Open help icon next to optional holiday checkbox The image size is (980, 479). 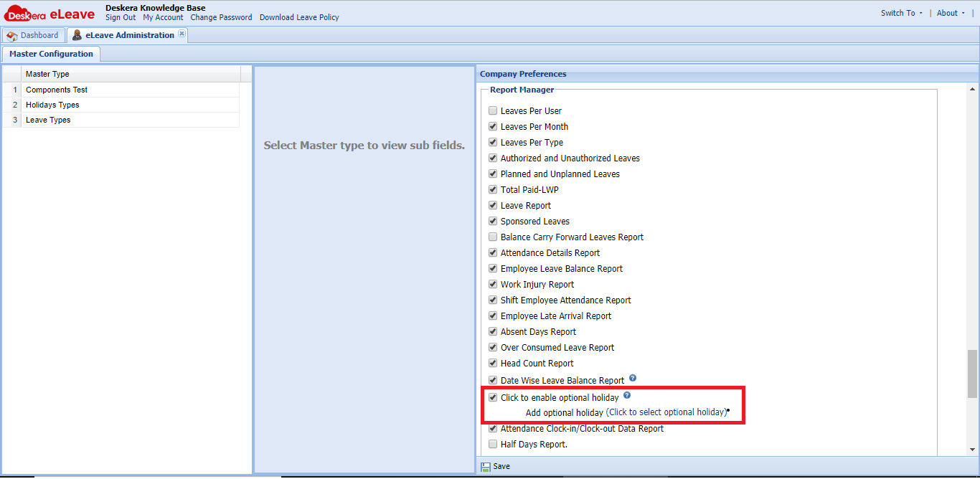tap(627, 395)
